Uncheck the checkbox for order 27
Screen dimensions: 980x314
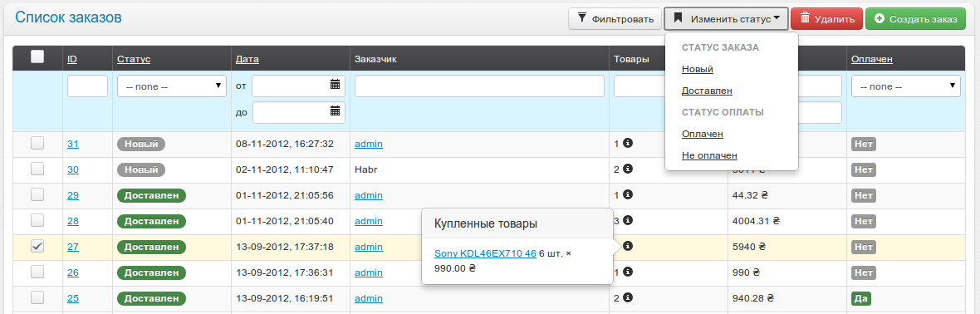pyautogui.click(x=37, y=246)
